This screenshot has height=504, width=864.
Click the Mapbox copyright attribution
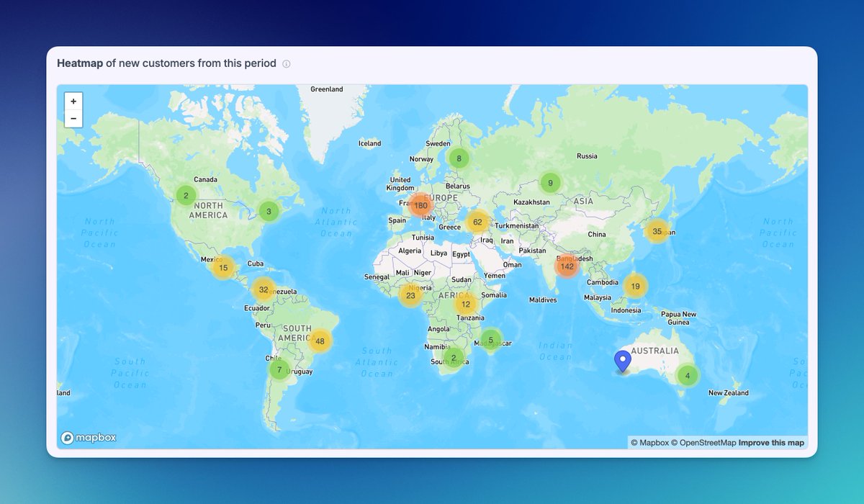[650, 442]
